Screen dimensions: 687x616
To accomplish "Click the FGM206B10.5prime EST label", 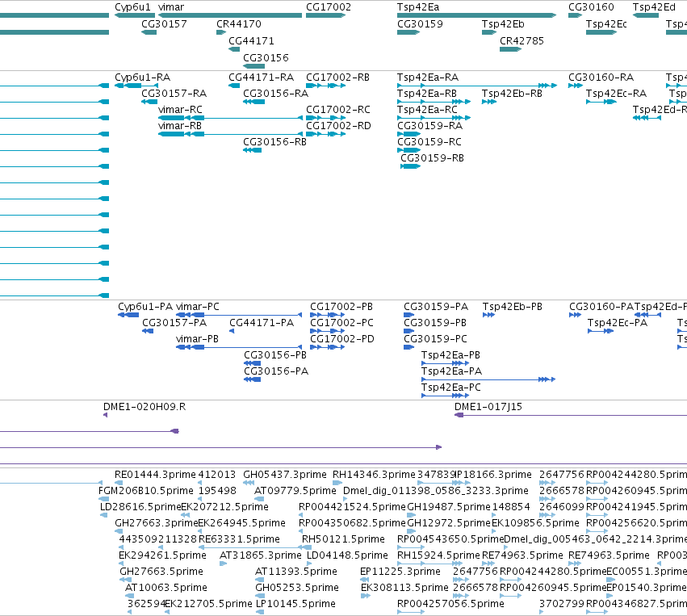I will coord(145,491).
